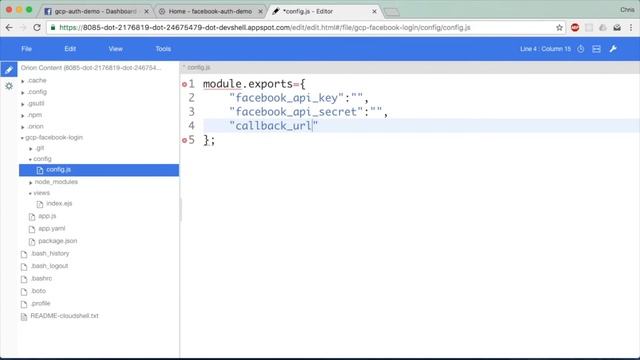Open the wrench settings icon in header

tap(613, 49)
